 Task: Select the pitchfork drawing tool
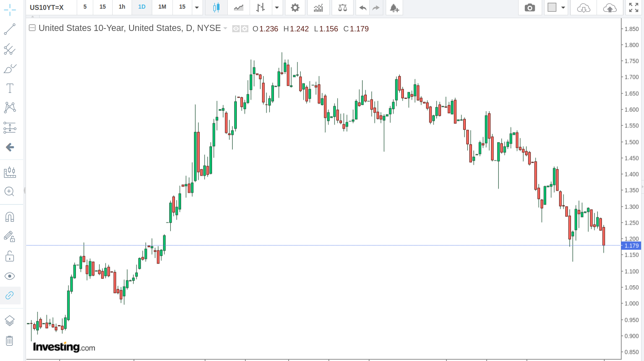10,49
